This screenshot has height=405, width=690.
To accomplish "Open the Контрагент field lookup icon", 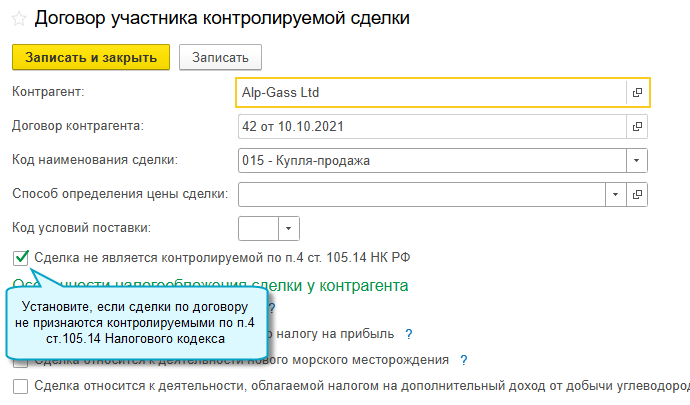I will pos(636,93).
